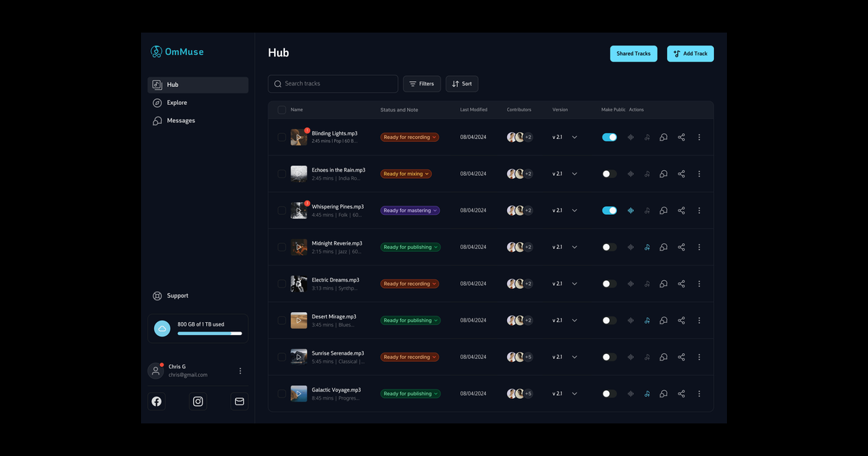The height and width of the screenshot is (456, 868).
Task: Open share options for Blinding Lights.mp3
Action: click(681, 137)
